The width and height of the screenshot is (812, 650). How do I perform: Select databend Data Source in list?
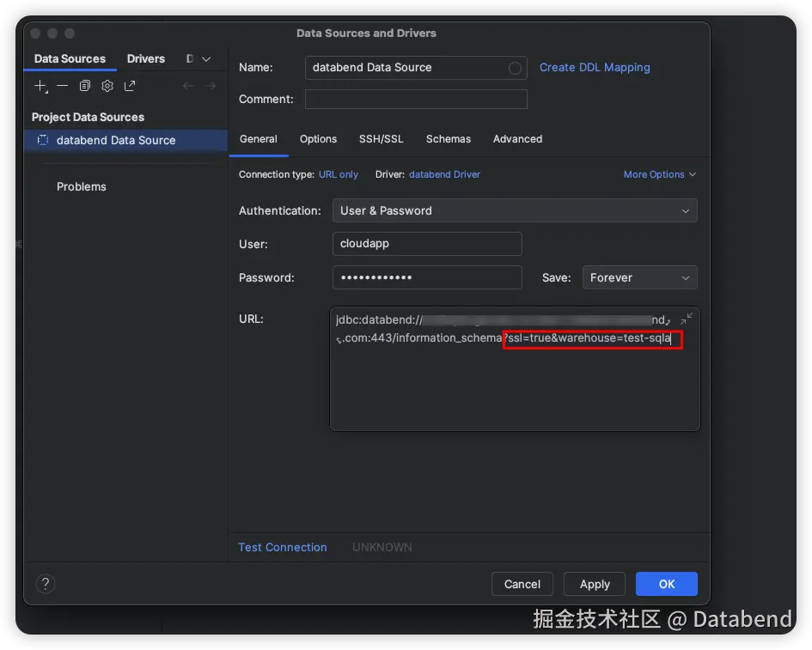coord(125,140)
